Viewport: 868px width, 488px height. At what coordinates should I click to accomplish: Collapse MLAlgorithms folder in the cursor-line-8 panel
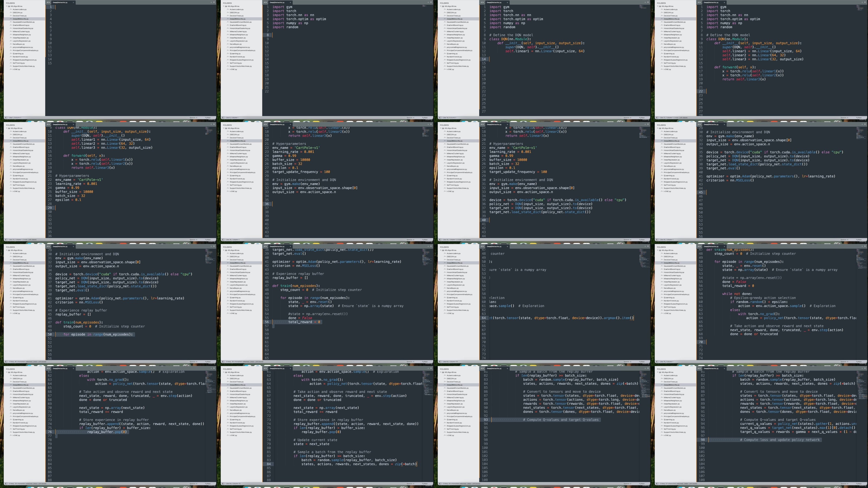[x=224, y=6]
